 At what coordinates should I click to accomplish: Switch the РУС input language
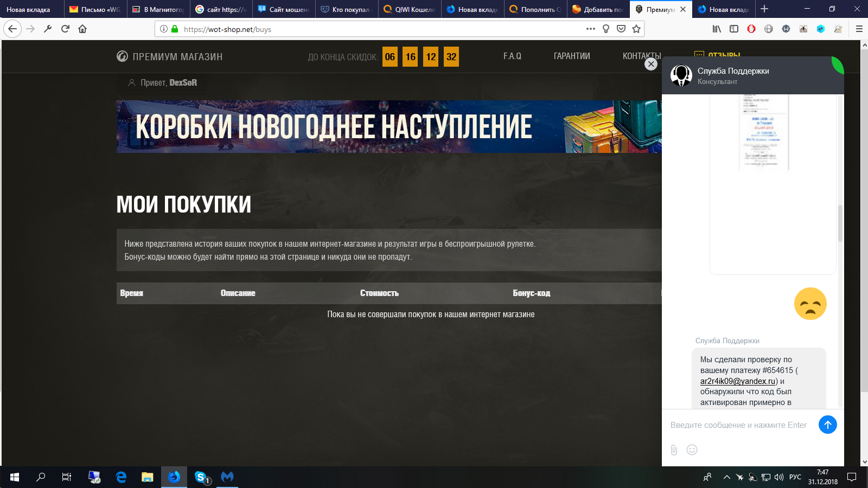795,477
